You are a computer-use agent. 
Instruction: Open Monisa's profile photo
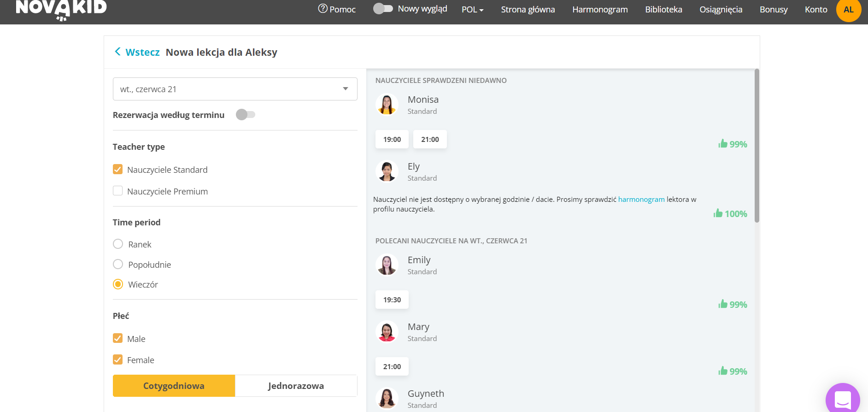(387, 105)
